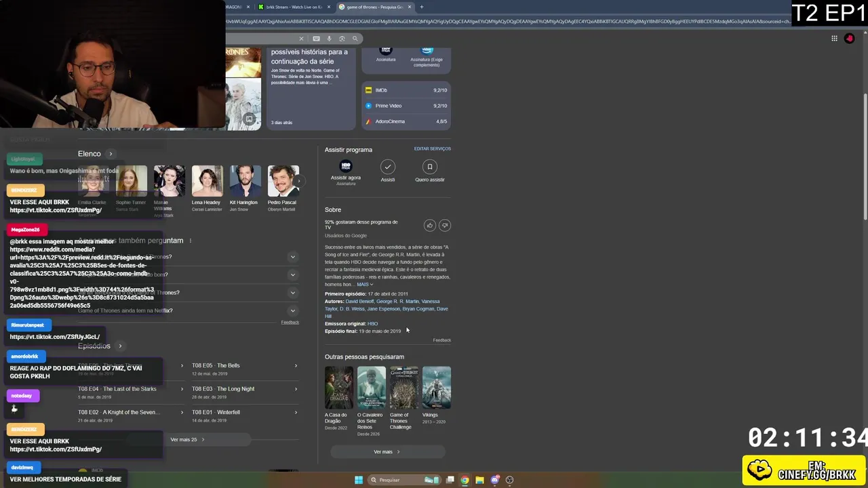Open T08 E04 The Last of the Starks
This screenshot has width=868, height=488.
point(131,392)
